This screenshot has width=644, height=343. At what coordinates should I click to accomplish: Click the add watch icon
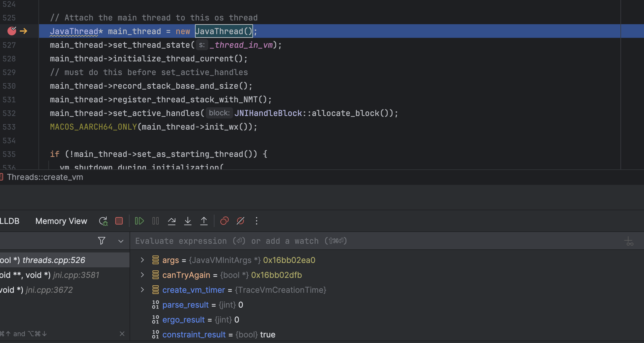[629, 241]
